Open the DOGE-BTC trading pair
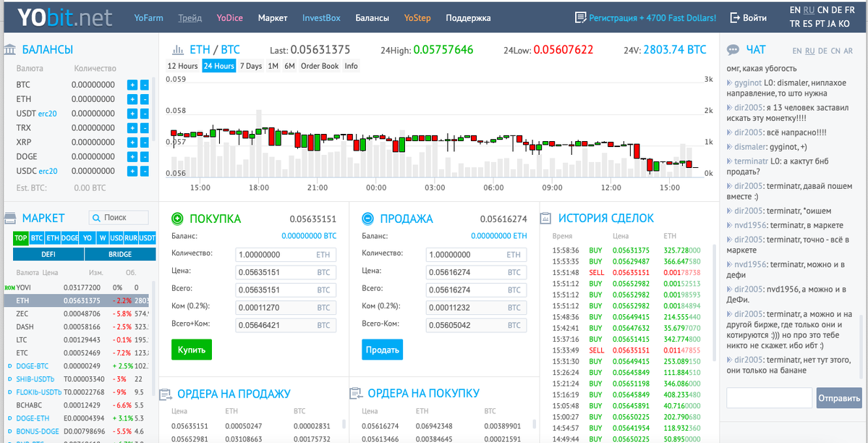 (32, 365)
